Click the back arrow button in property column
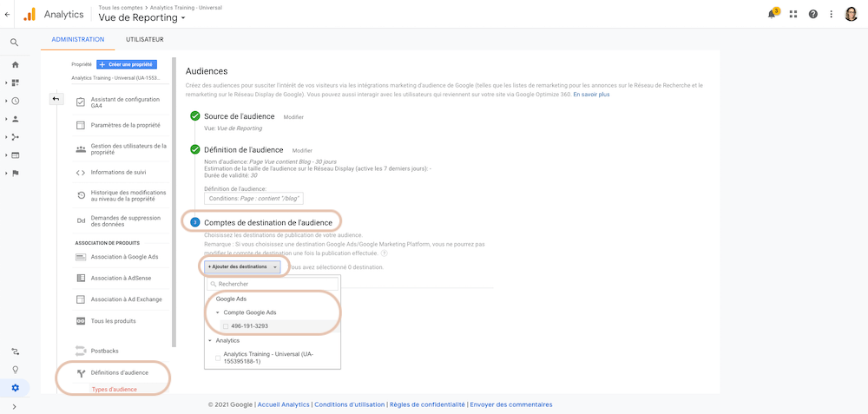Image resolution: width=868 pixels, height=414 pixels. [56, 99]
